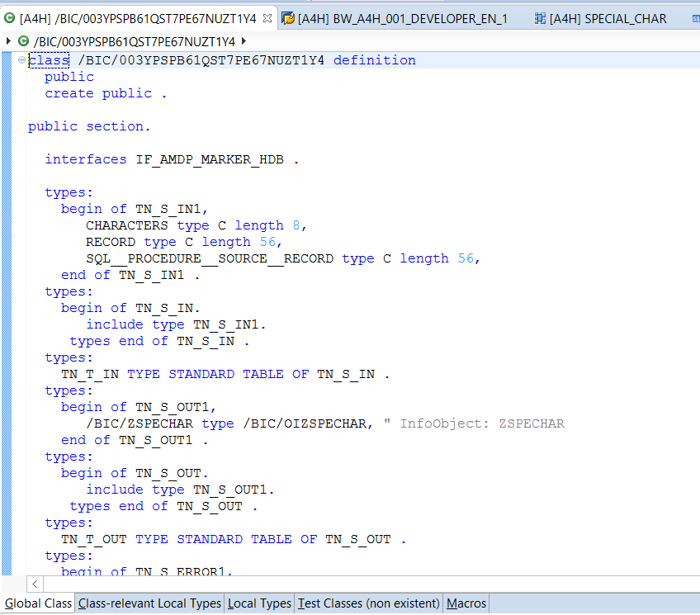Screen dimensions: 700x615
Task: Open the breadcrumb dropdown arrow after the class name
Action: [244, 41]
